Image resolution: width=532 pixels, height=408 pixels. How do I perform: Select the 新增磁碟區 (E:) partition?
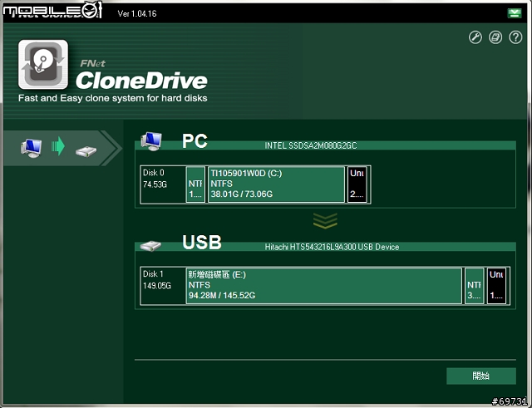coord(324,286)
